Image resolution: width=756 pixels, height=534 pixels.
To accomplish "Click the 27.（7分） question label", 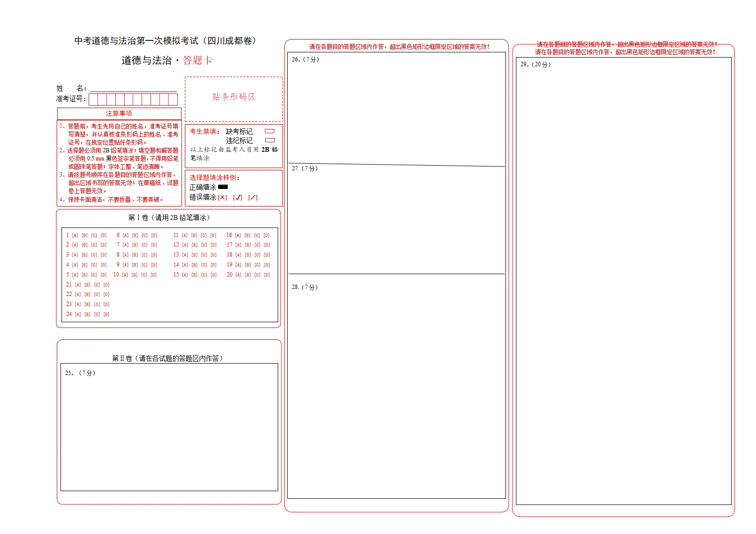I will point(305,168).
